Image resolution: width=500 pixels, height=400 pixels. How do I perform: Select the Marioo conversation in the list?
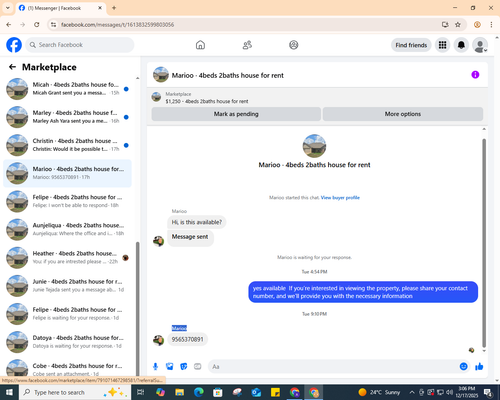pos(67,173)
